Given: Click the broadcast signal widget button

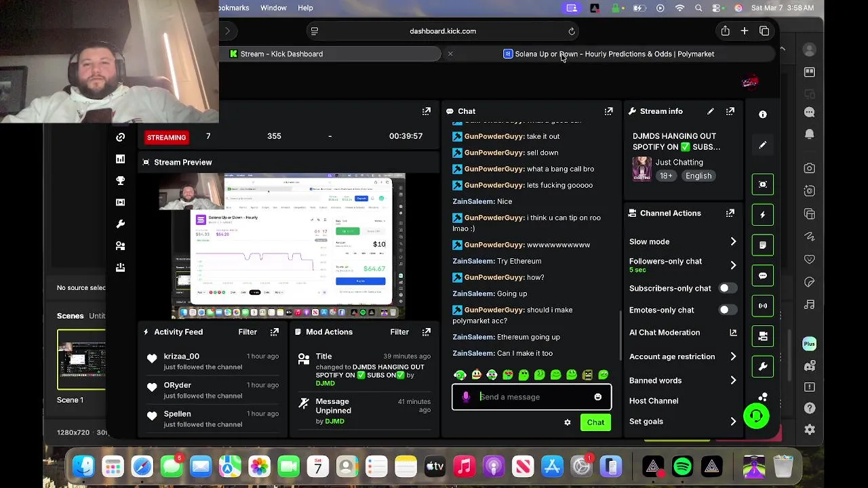Looking at the screenshot, I should click(x=762, y=306).
